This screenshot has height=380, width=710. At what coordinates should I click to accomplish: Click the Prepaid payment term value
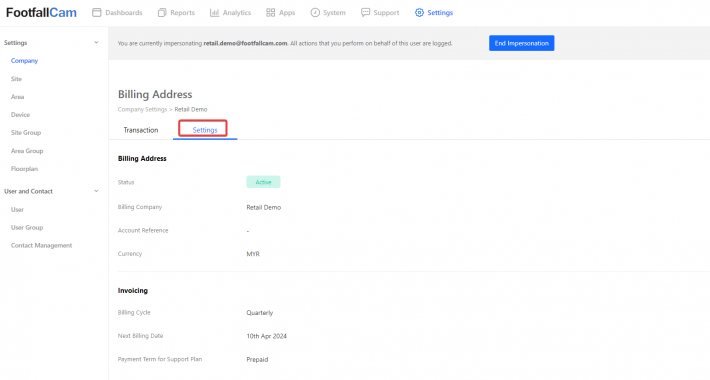point(257,360)
